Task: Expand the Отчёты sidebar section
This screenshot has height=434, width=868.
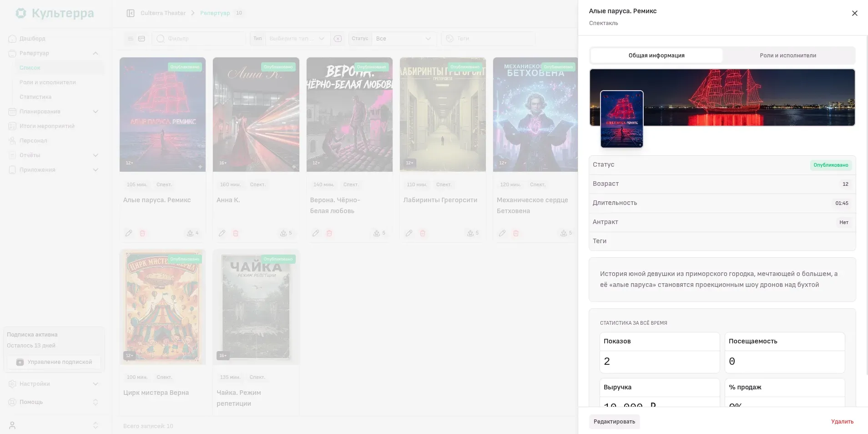Action: tap(96, 155)
